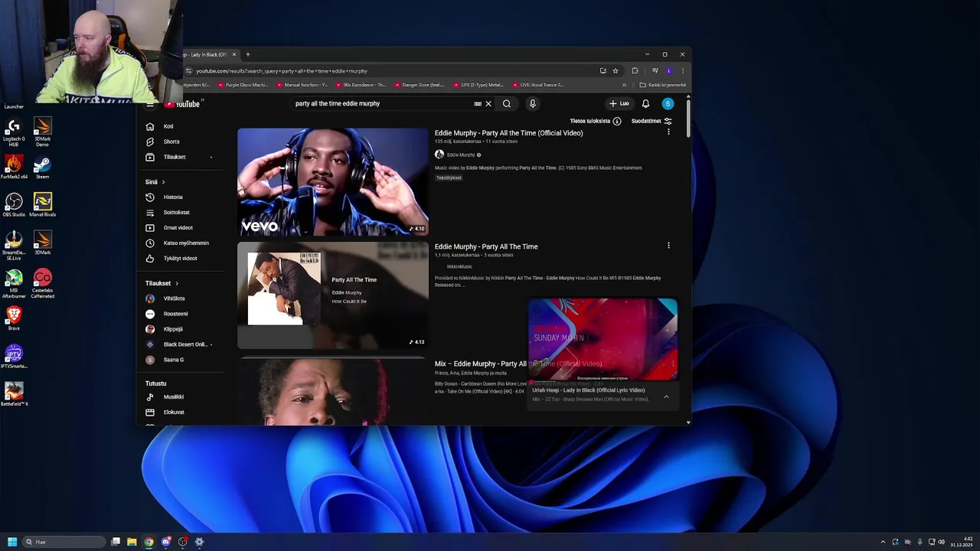Click the search magnifier button
Viewport: 980px width, 551px height.
506,103
